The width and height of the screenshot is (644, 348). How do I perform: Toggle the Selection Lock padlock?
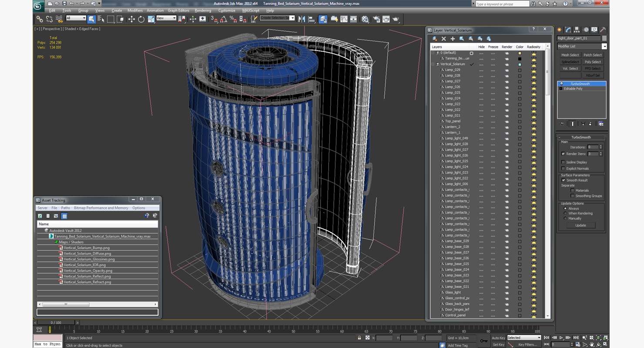coord(359,338)
